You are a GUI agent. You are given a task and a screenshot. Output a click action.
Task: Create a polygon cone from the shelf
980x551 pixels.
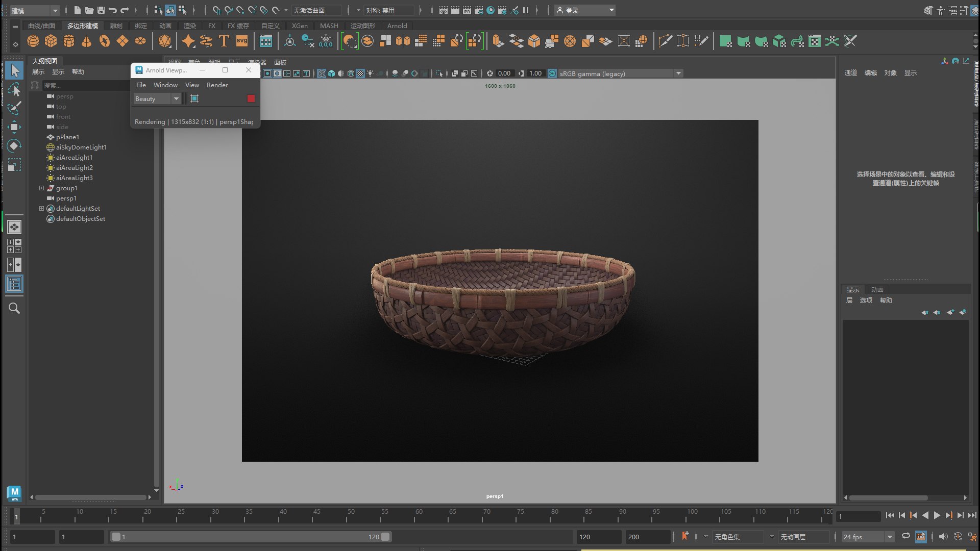point(87,41)
